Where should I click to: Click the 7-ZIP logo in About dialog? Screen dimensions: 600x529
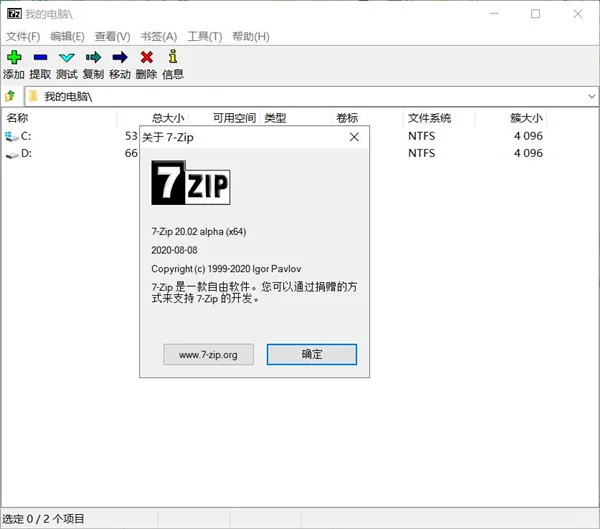tap(191, 183)
